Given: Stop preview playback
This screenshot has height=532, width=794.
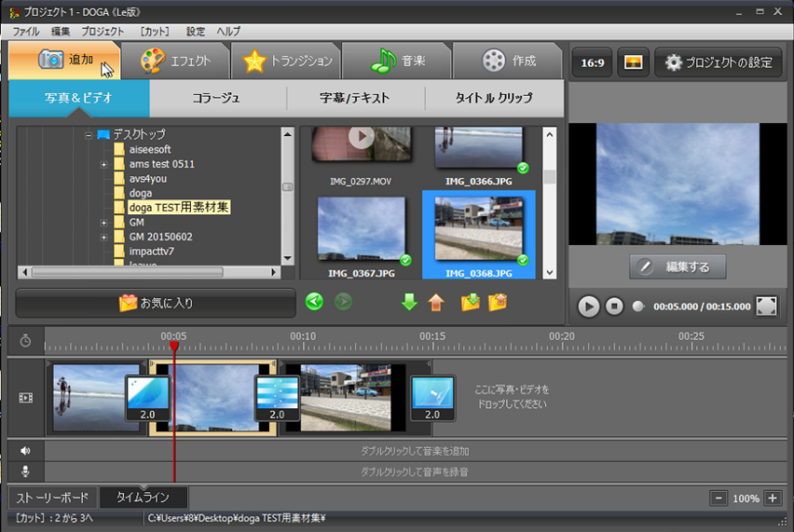Looking at the screenshot, I should 614,306.
